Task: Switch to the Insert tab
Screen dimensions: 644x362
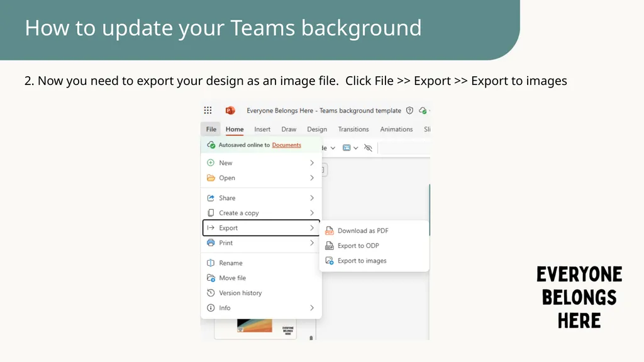Action: coord(262,129)
